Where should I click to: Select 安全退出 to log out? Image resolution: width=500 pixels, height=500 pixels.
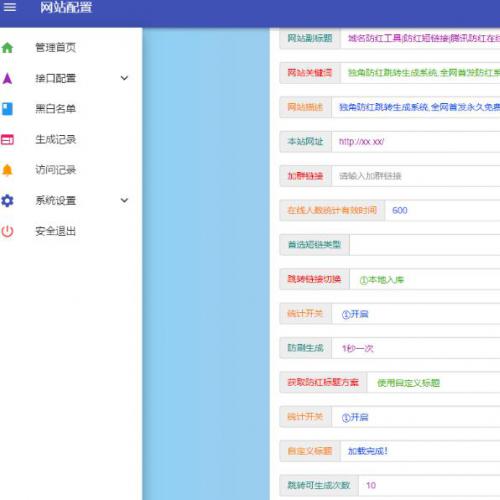coord(56,231)
